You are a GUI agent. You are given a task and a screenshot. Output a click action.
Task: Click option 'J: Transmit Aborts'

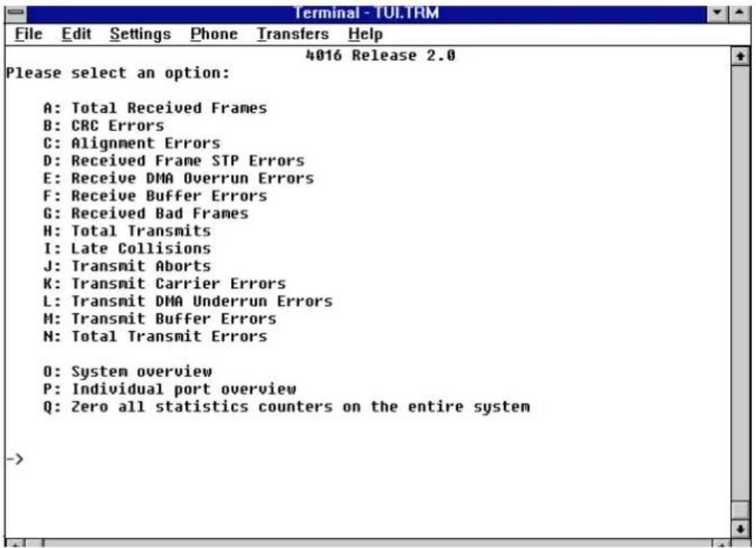pos(126,266)
